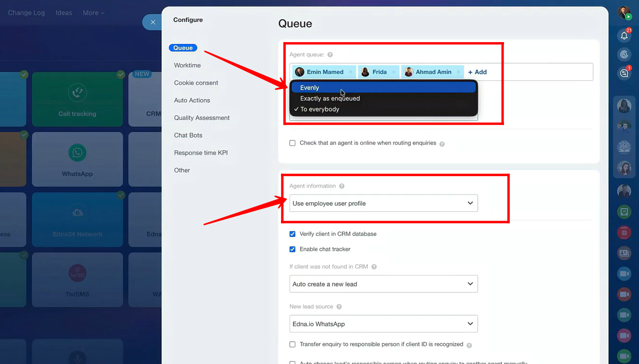
Task: Open the Call tracking tile
Action: tap(77, 99)
